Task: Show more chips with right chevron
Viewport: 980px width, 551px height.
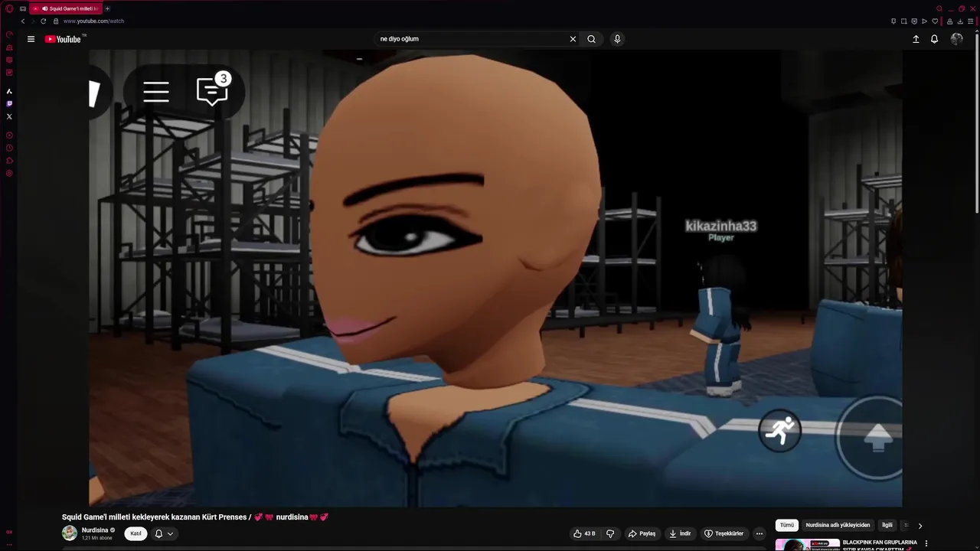Action: (920, 526)
